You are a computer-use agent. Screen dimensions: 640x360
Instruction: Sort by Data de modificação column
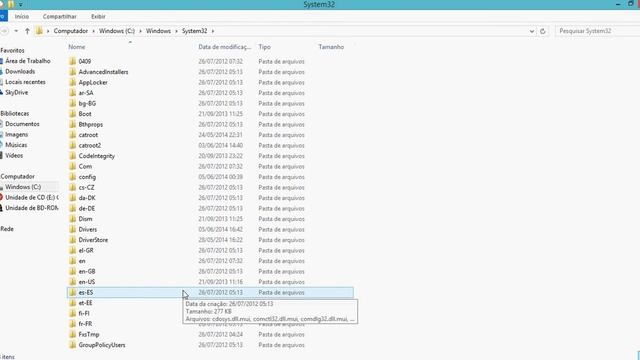click(x=224, y=47)
